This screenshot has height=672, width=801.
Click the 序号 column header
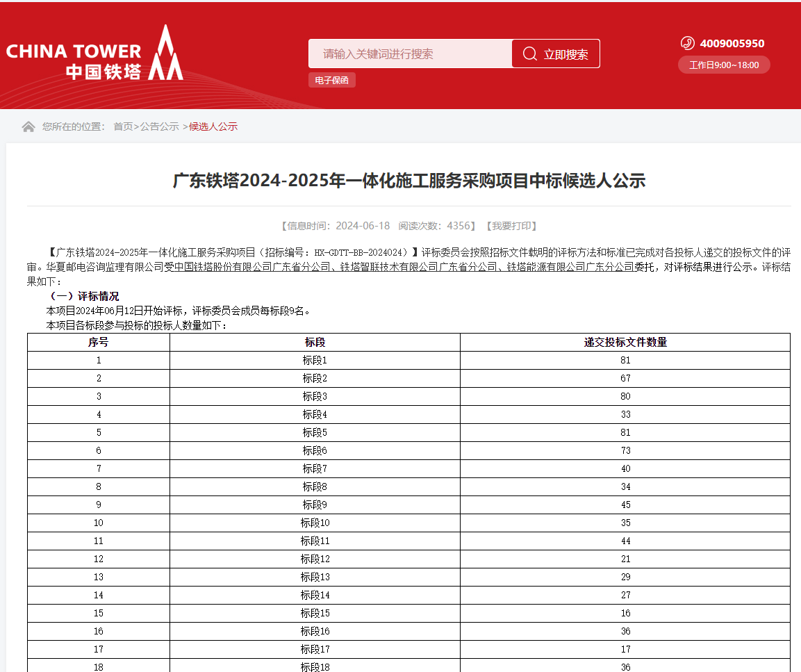click(98, 342)
